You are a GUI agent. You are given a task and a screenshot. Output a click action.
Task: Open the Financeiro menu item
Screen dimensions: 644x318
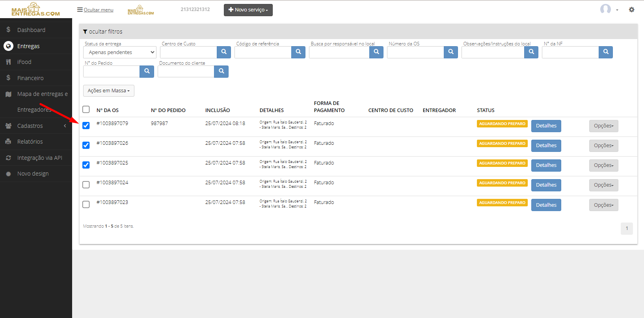click(36, 78)
